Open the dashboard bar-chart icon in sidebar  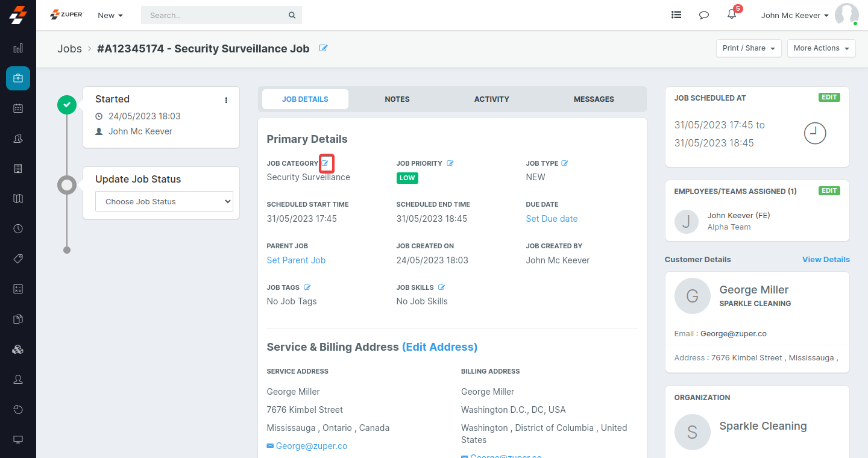pyautogui.click(x=17, y=48)
